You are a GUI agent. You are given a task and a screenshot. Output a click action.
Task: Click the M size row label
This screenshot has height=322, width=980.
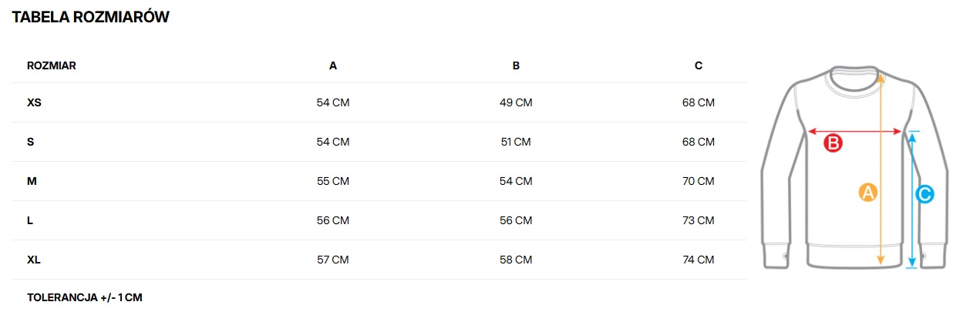pyautogui.click(x=32, y=181)
